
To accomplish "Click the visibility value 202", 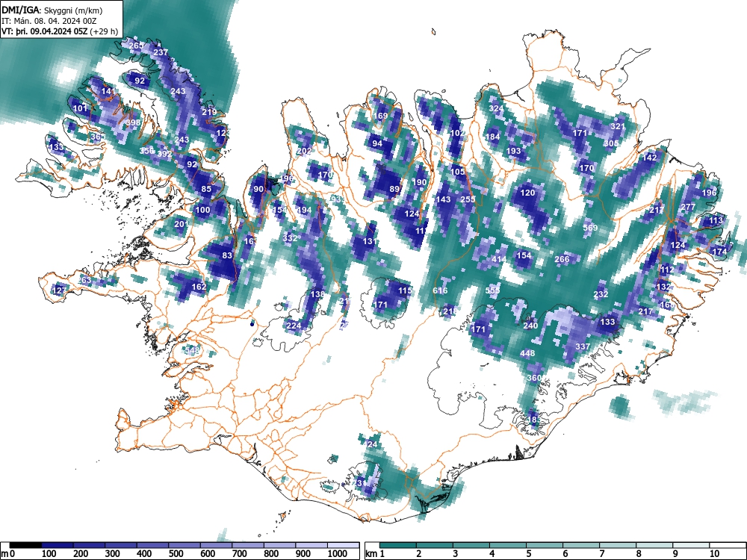I will coord(304,151).
